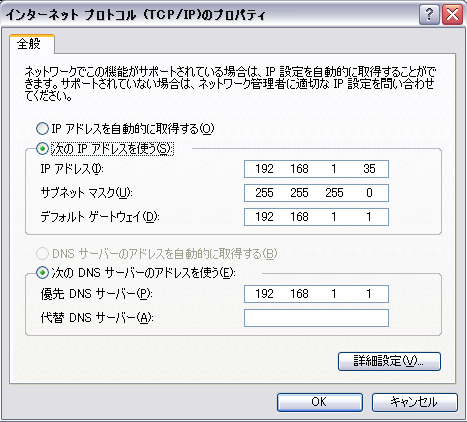Select 次の DNS サーバーのアドレスを使う radio button
467x422 pixels.
point(42,273)
